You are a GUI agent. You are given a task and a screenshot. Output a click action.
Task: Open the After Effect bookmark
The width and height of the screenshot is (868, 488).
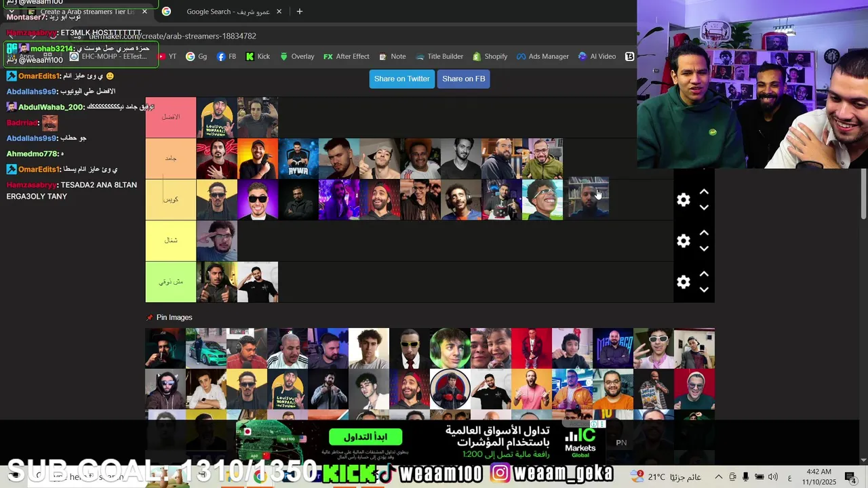pos(347,56)
